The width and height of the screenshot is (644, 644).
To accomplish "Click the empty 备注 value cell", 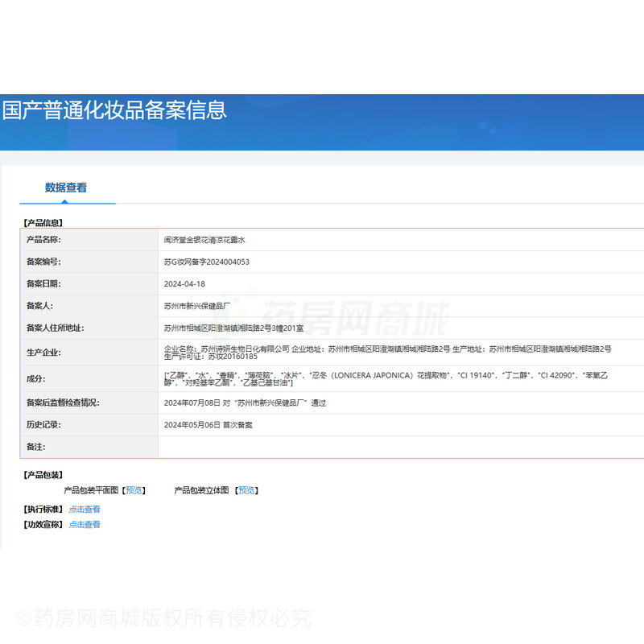I will 400,447.
